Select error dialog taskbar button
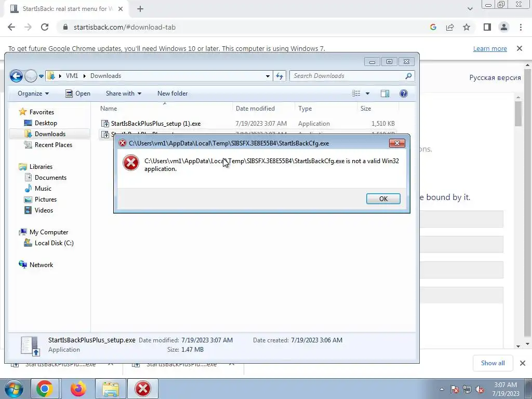This screenshot has height=399, width=532. click(142, 389)
